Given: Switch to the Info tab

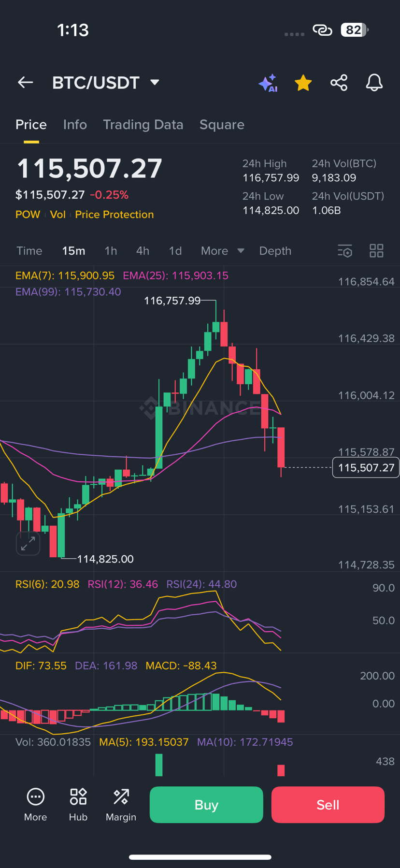Looking at the screenshot, I should coord(75,125).
